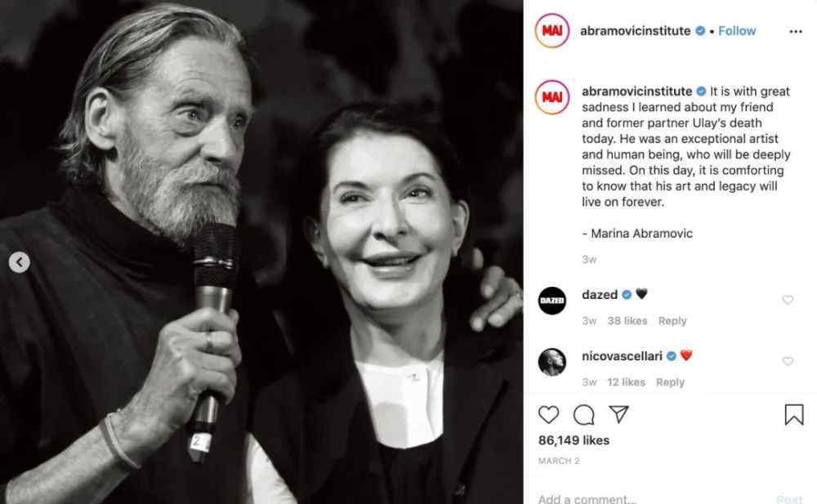The image size is (817, 504).
Task: Open the MAI profile picture in the header
Action: pyautogui.click(x=551, y=31)
